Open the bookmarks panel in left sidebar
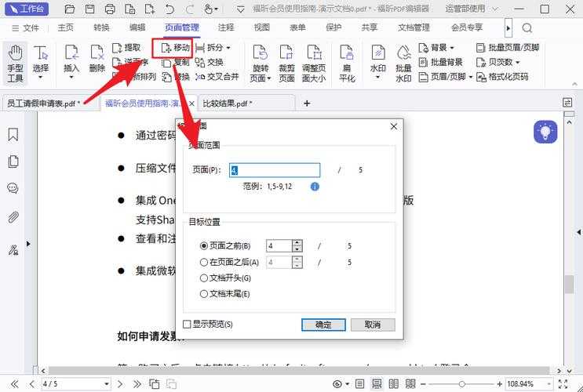The width and height of the screenshot is (583, 392). tap(13, 135)
